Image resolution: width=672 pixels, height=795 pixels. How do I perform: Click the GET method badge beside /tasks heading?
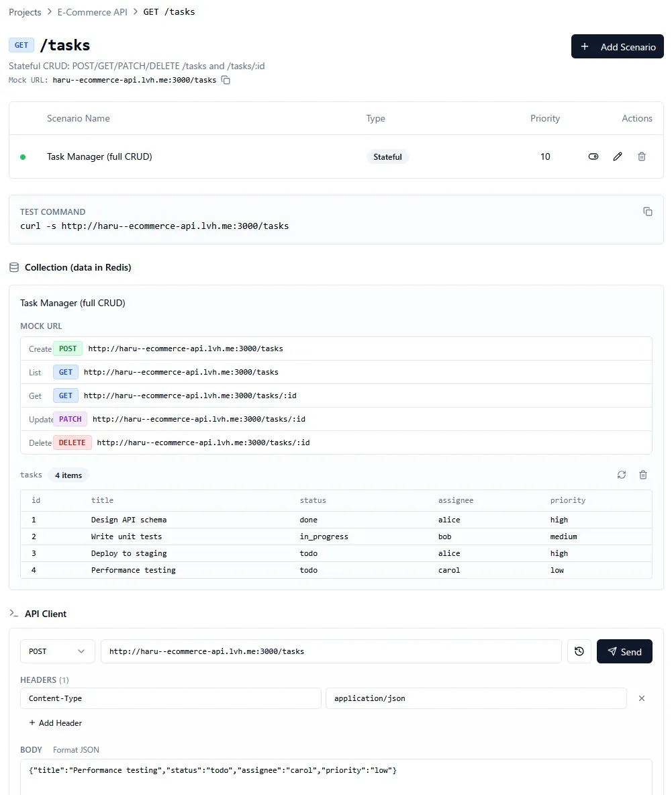21,45
